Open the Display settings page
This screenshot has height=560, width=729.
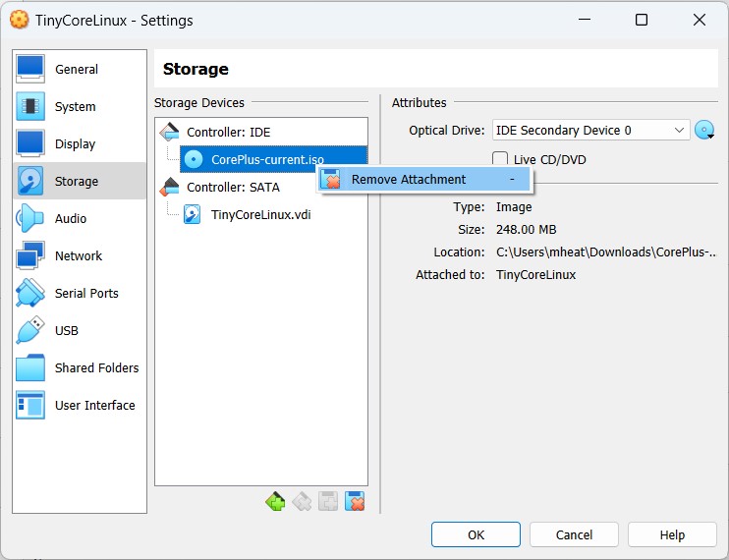(x=80, y=143)
